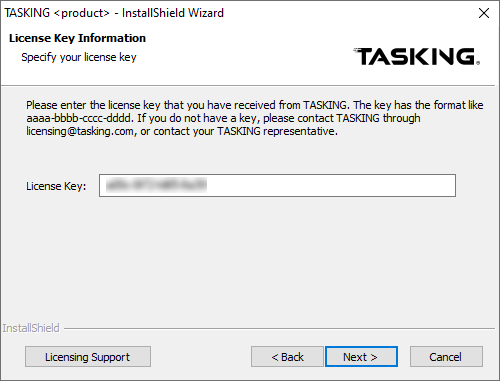Click the <product> placeholder in window title

82,13
